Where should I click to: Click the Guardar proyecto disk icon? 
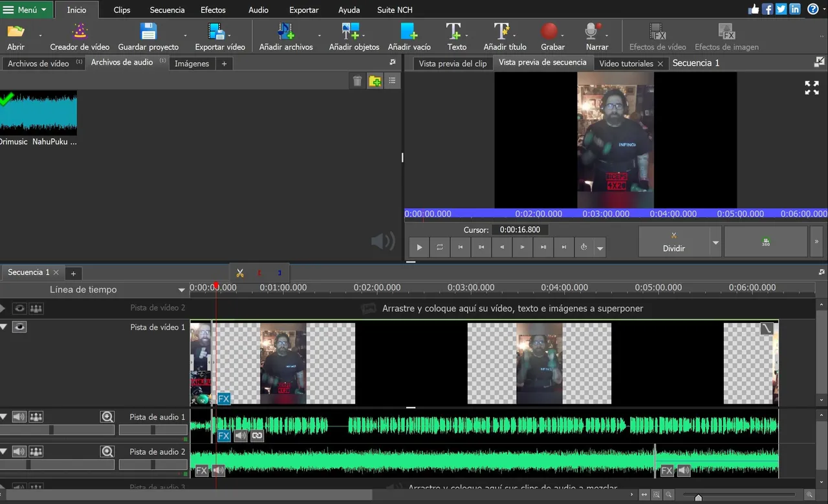coord(148,32)
